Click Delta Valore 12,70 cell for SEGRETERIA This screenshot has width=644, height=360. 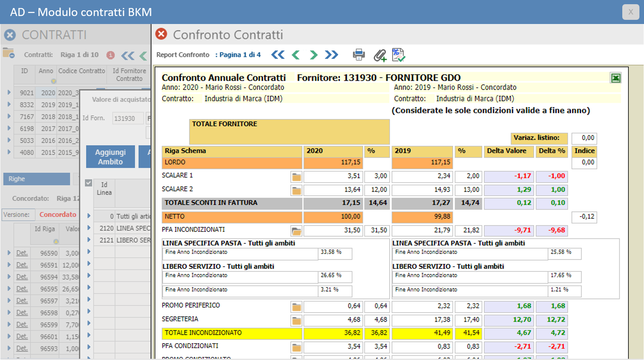509,320
